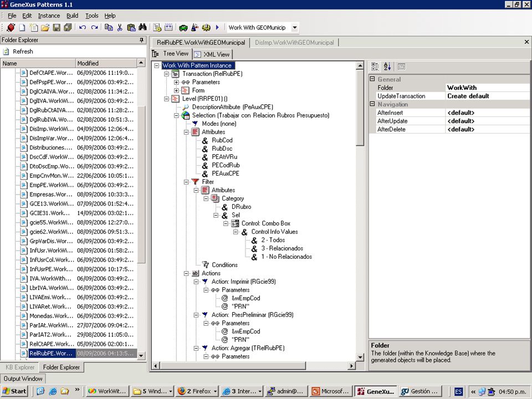This screenshot has width=532, height=399.
Task: Switch to the KB Explorer tab
Action: [x=20, y=367]
